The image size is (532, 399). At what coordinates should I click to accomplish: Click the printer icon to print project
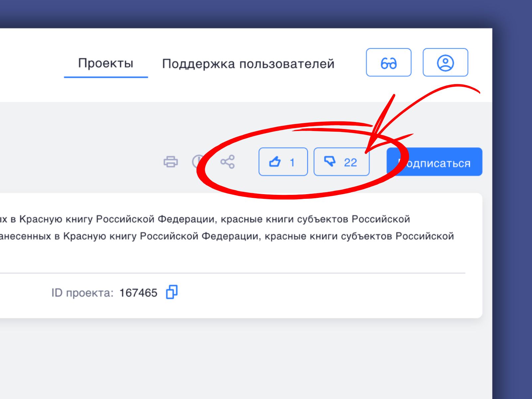pyautogui.click(x=171, y=162)
